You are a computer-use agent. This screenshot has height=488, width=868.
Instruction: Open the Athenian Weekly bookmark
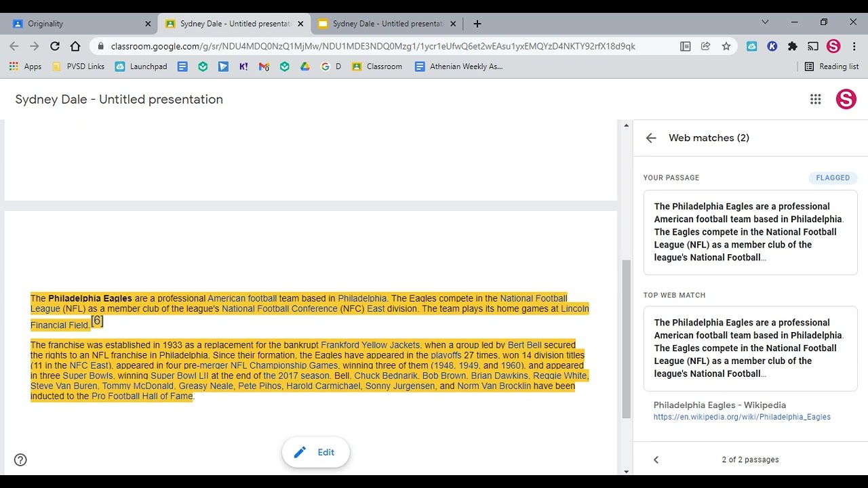[459, 66]
